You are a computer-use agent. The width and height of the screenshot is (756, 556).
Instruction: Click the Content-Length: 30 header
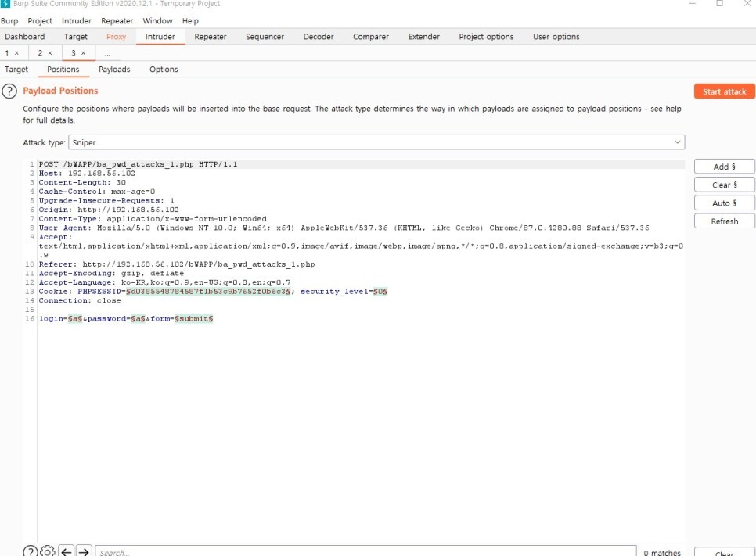pos(82,183)
